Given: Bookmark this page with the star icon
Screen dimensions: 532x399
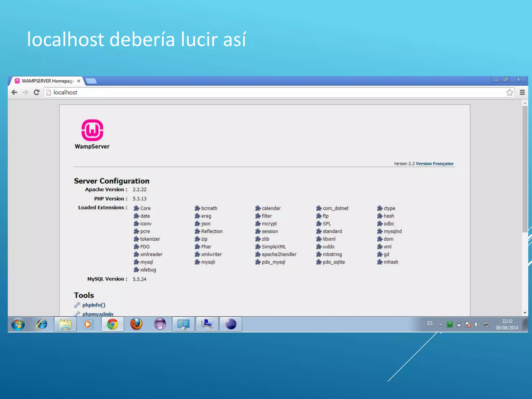Looking at the screenshot, I should click(x=510, y=92).
